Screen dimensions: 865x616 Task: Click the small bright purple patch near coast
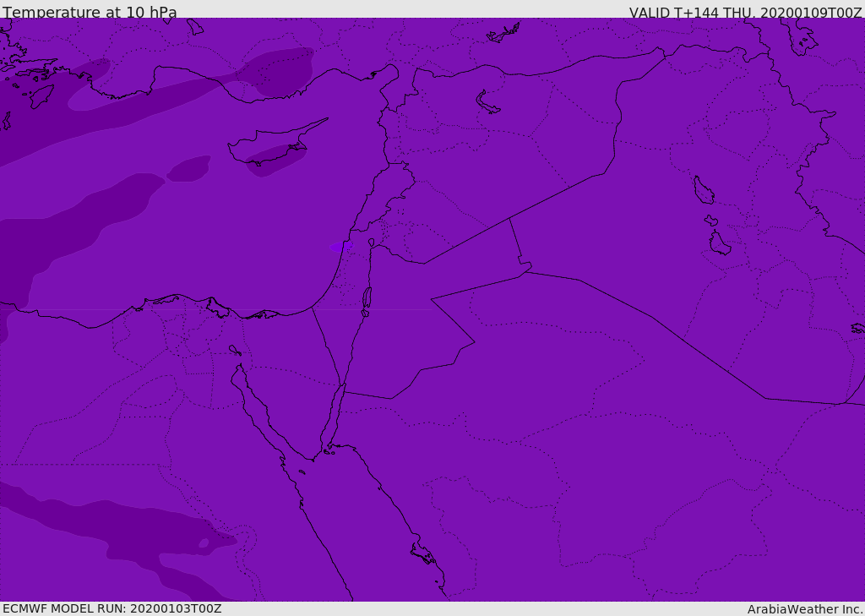pyautogui.click(x=340, y=247)
